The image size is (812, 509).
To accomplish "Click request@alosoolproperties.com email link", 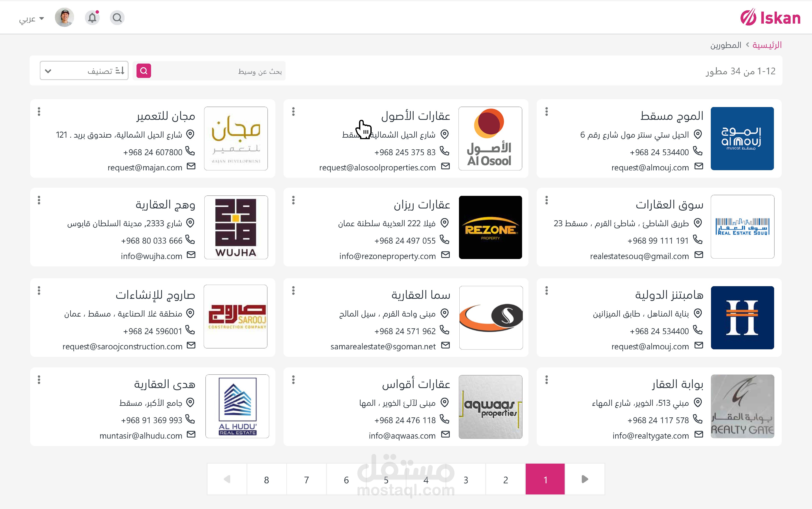I will coord(377,168).
